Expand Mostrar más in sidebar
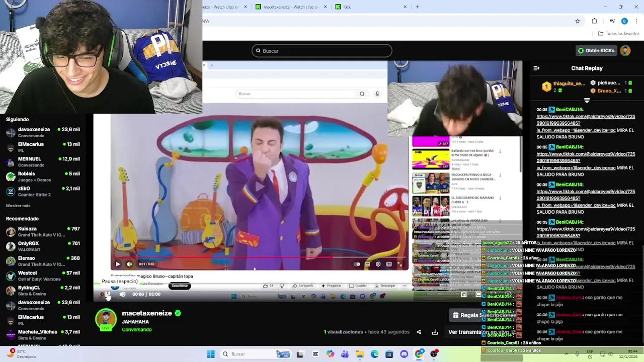The image size is (644, 362). tap(18, 206)
